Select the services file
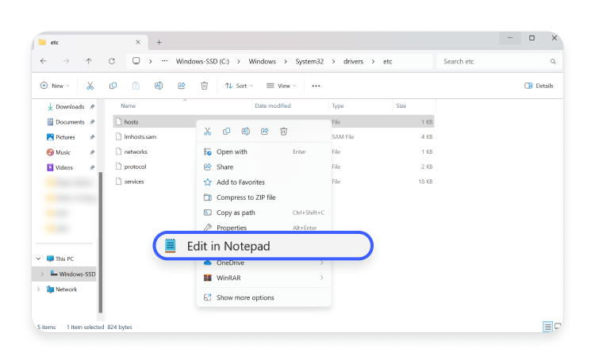 (134, 182)
